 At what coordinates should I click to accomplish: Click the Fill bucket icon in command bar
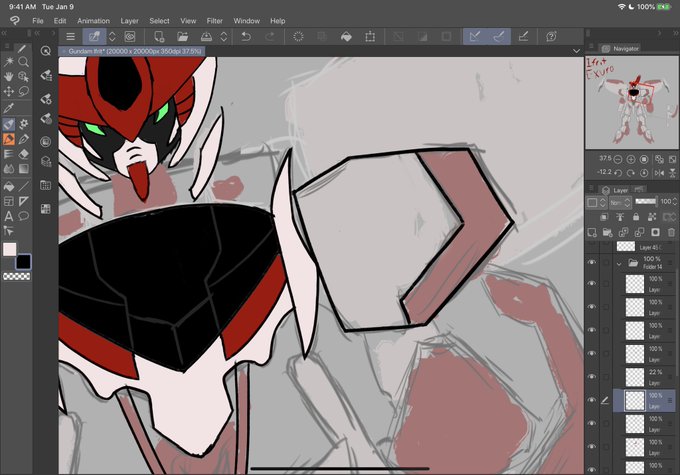tap(346, 36)
